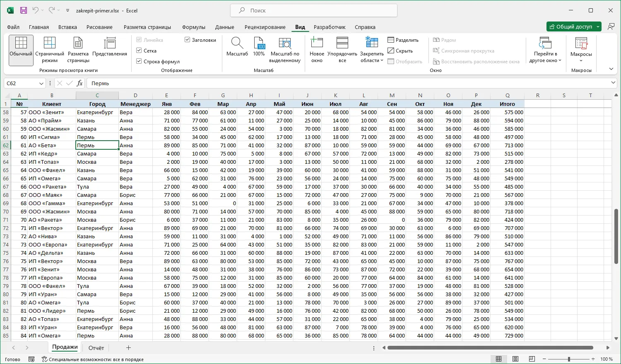Open the Масштаб zoom dialog
This screenshot has height=364, width=621.
[x=237, y=47]
